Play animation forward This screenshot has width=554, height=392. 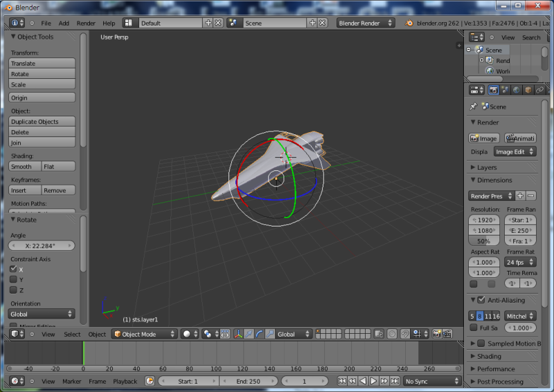[373, 381]
